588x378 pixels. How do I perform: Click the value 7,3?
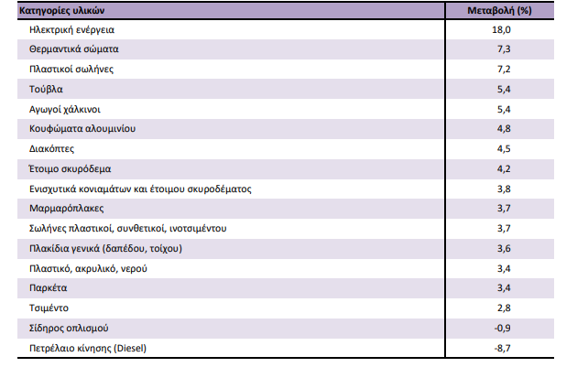click(504, 49)
